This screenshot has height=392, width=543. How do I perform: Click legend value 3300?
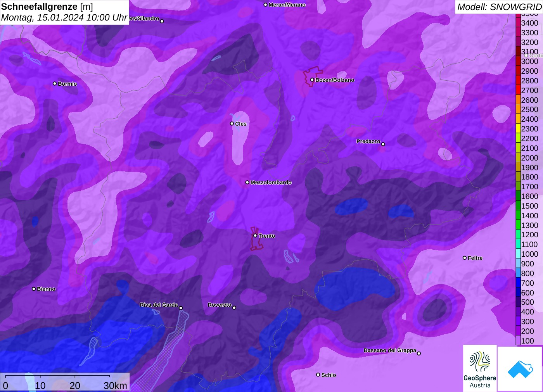tap(529, 33)
